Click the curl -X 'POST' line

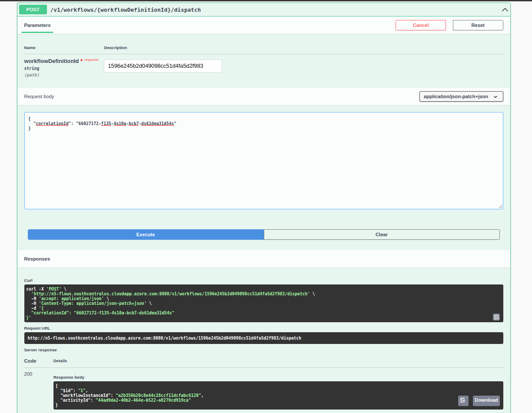[x=47, y=289]
